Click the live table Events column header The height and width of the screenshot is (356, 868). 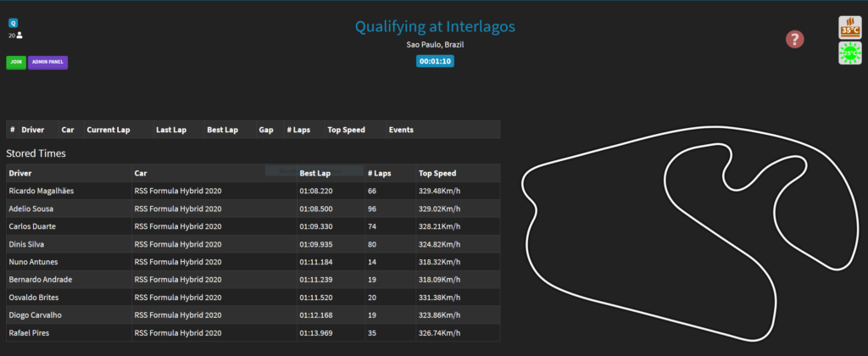pyautogui.click(x=401, y=130)
